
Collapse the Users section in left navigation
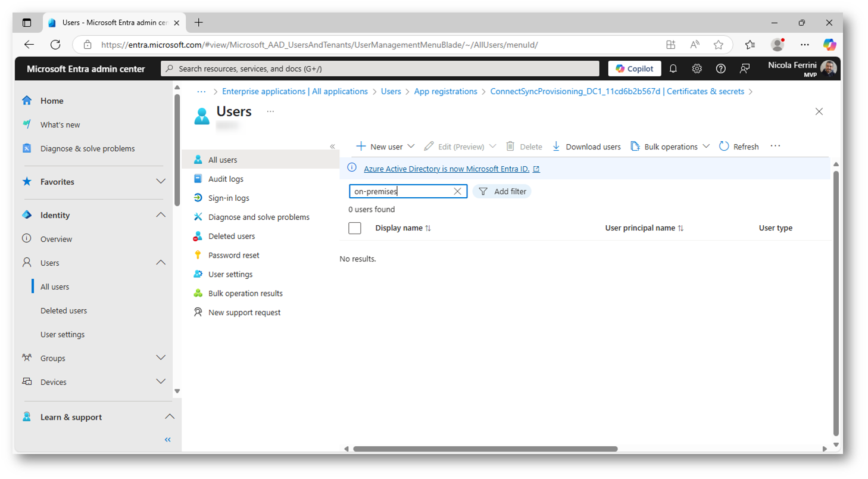click(x=161, y=263)
